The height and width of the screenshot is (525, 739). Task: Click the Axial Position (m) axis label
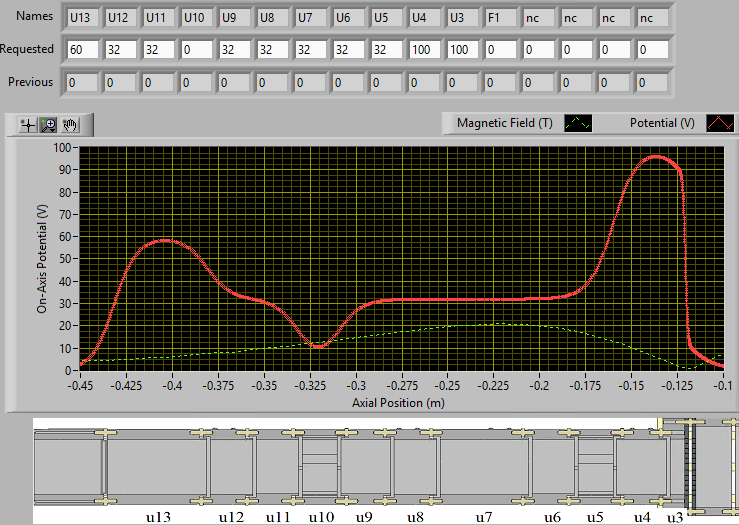coord(398,403)
